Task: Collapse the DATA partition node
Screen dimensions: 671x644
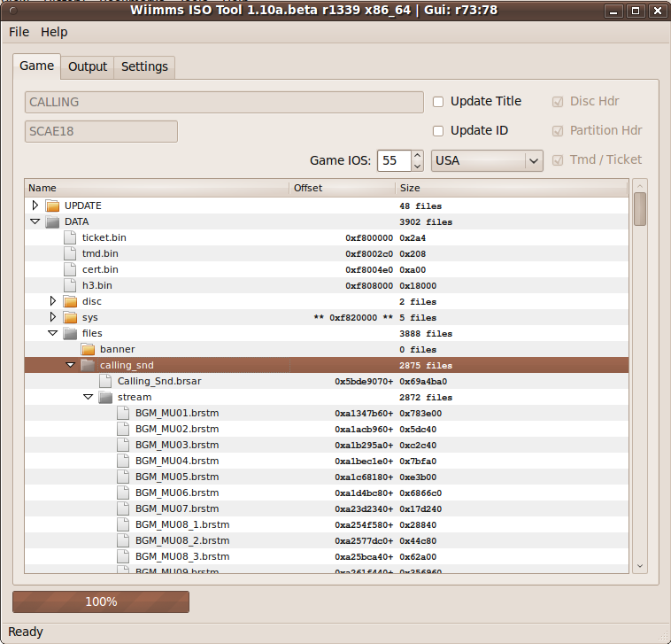Action: (x=35, y=221)
